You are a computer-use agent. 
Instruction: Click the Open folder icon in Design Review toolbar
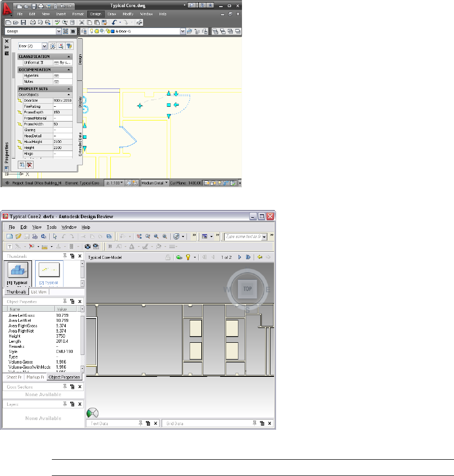tap(18, 236)
